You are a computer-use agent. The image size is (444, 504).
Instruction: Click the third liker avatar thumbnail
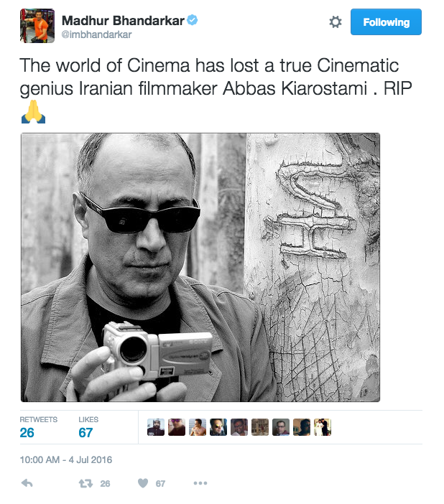[198, 427]
